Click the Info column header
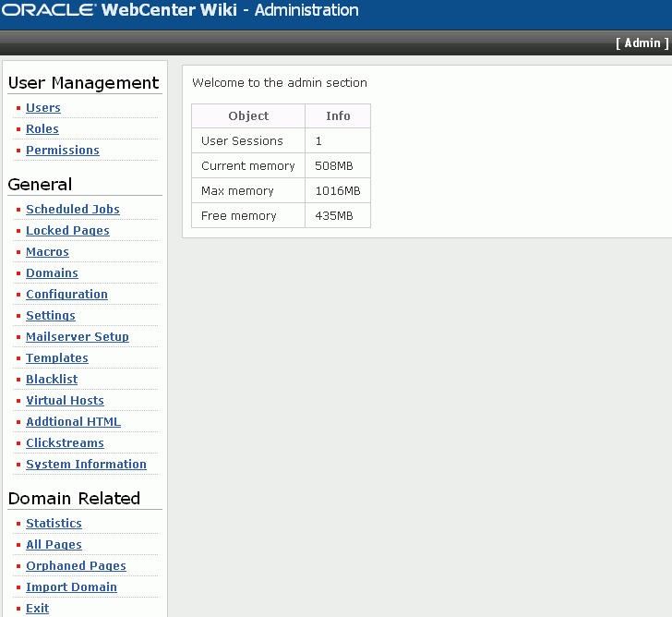 coord(338,115)
